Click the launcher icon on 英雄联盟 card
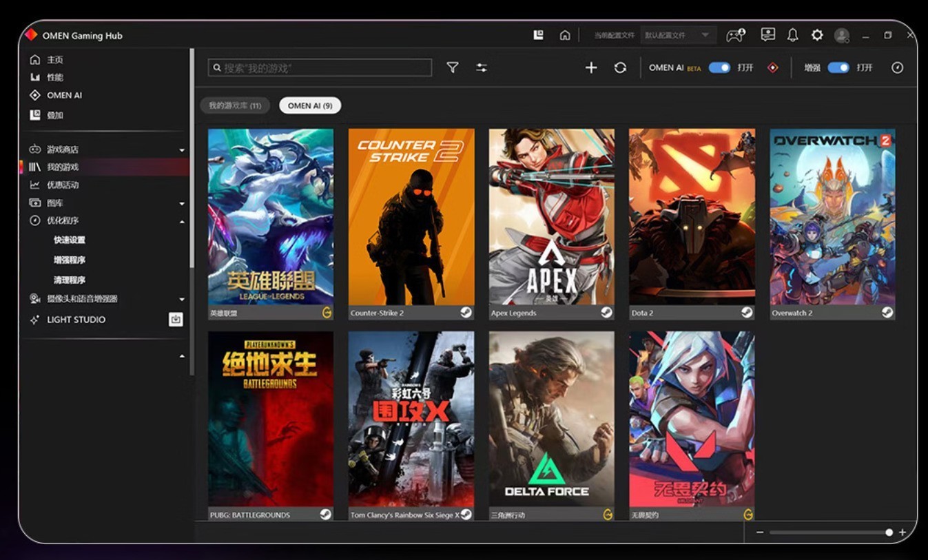928x560 pixels. point(326,312)
